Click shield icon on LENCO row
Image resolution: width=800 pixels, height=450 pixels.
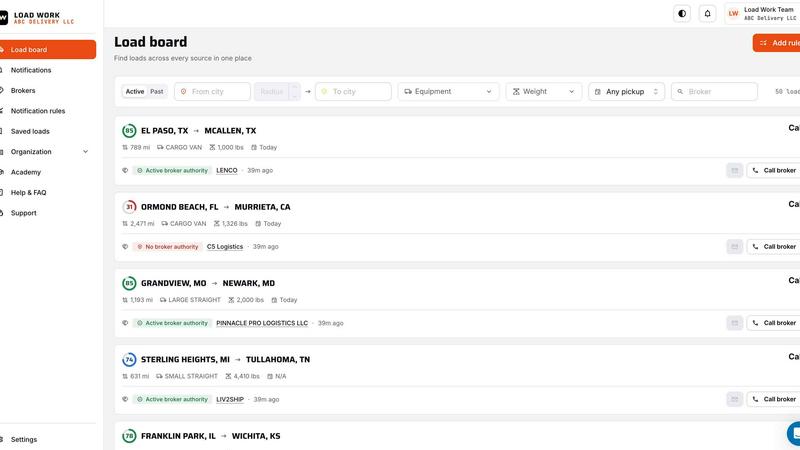tap(125, 170)
